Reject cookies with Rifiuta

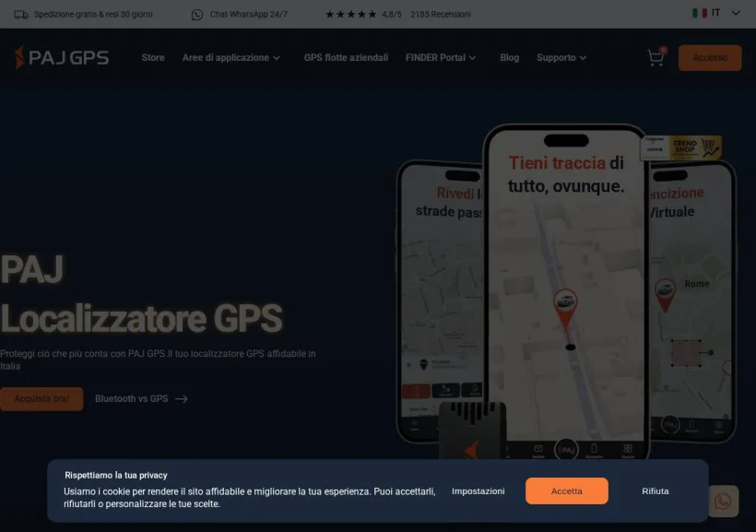coord(655,491)
